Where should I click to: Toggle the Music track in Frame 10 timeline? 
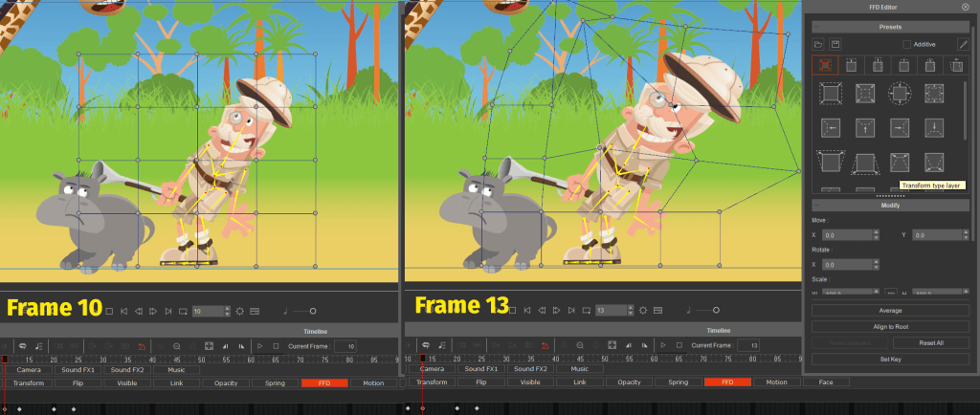coord(177,369)
